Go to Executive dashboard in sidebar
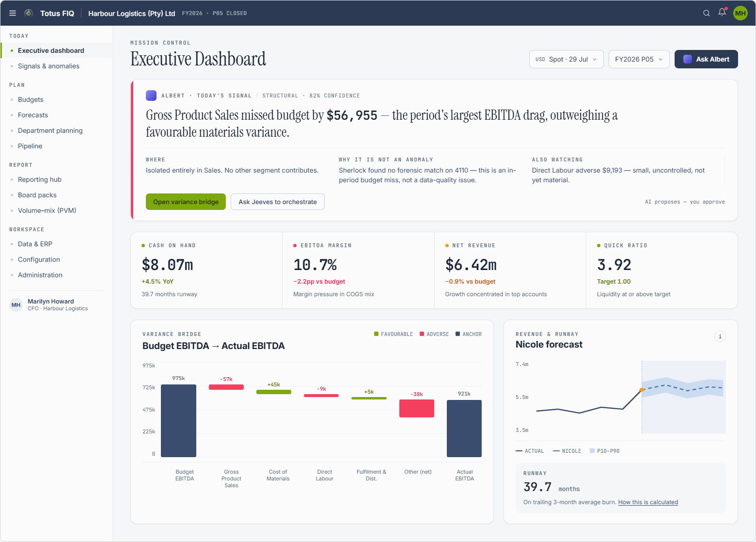Image resolution: width=756 pixels, height=542 pixels. click(56, 50)
